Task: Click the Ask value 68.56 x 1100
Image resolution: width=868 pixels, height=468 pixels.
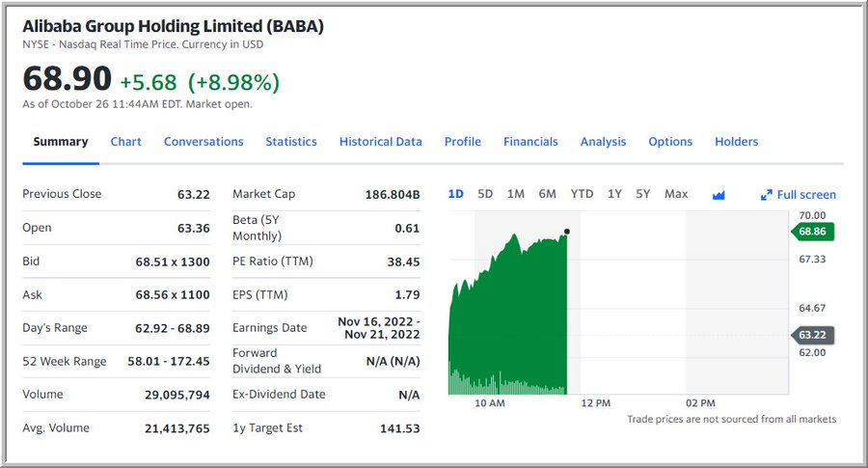Action: (173, 295)
